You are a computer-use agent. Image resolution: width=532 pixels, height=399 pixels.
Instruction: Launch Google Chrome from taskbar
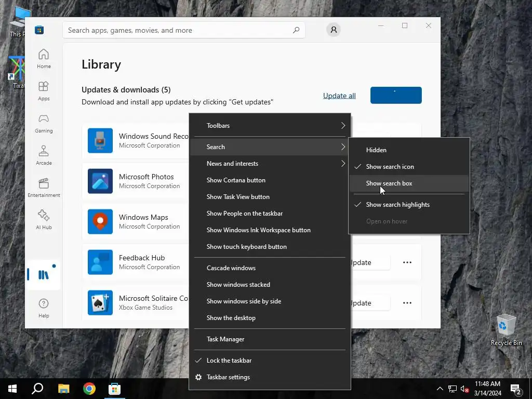click(89, 389)
